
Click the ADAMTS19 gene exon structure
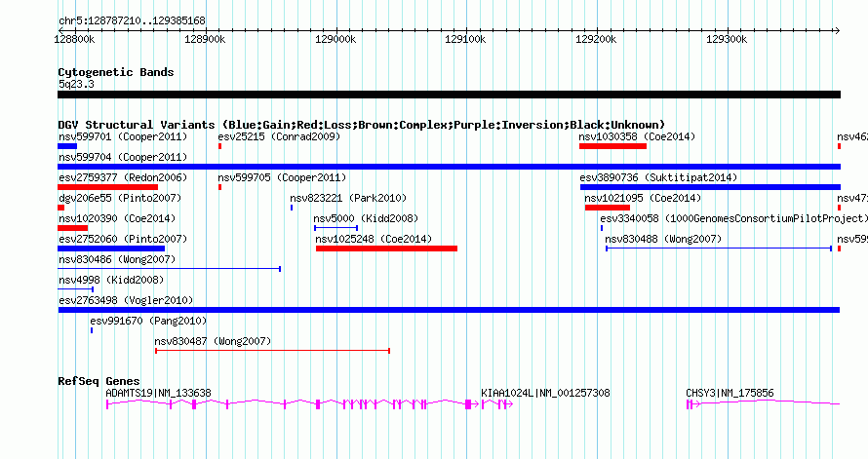pyautogui.click(x=293, y=404)
